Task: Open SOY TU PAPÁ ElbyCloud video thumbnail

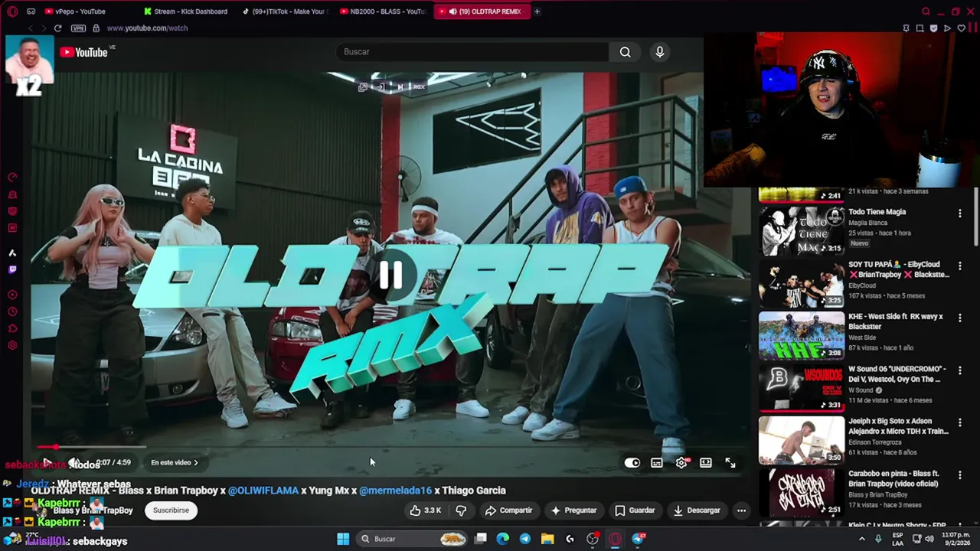Action: (x=802, y=283)
